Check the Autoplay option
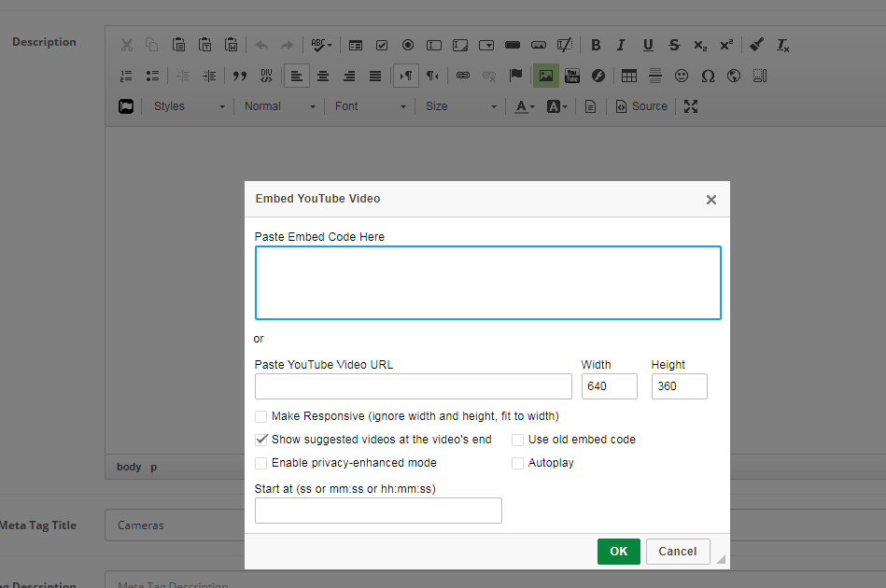This screenshot has height=588, width=886. click(x=517, y=463)
